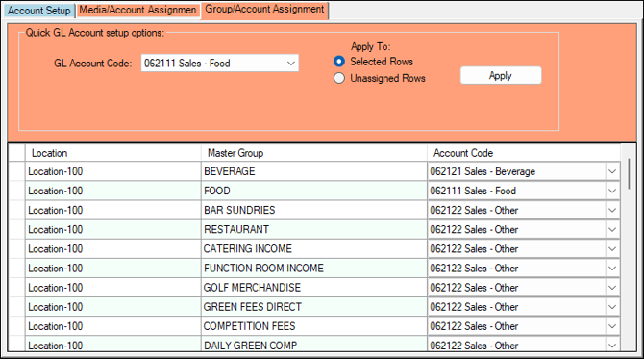This screenshot has height=359, width=644.
Task: Expand Account Code dropdown for FUNCTION ROOM INCOME
Action: tap(612, 269)
